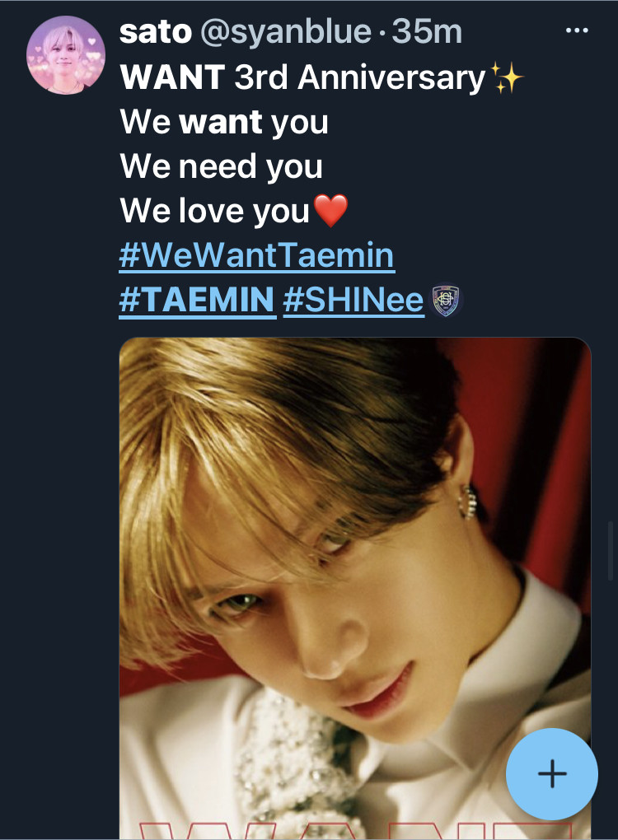Tap the blue compose plus button
The width and height of the screenshot is (618, 840).
[552, 773]
